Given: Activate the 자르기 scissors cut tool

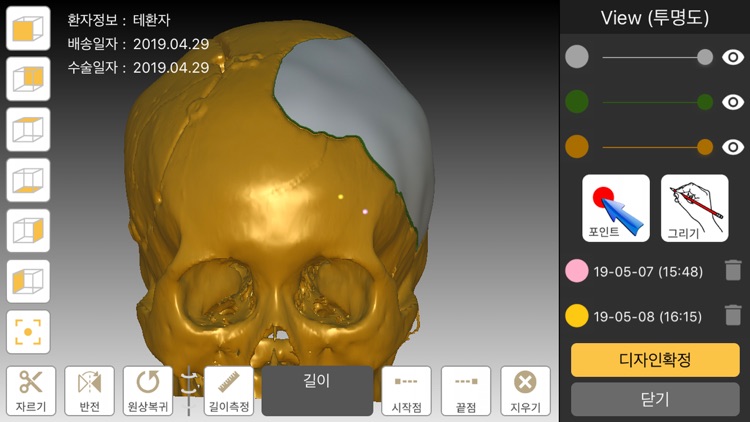Looking at the screenshot, I should click(31, 391).
